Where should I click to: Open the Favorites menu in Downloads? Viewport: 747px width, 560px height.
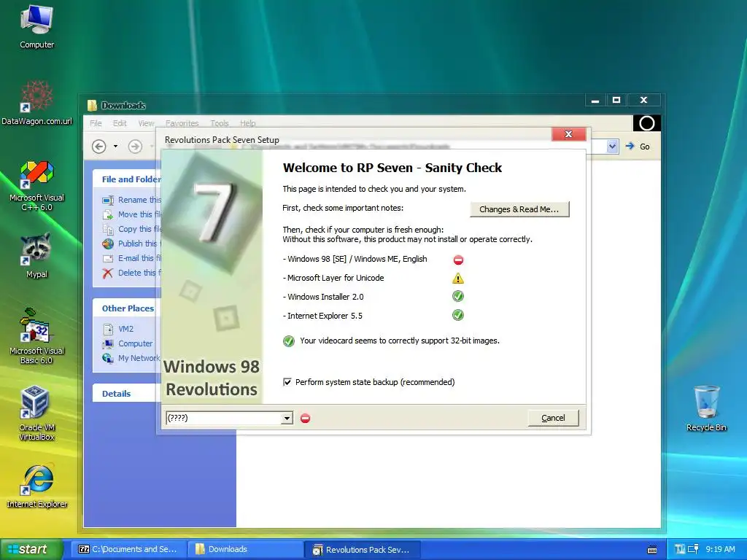pyautogui.click(x=182, y=123)
